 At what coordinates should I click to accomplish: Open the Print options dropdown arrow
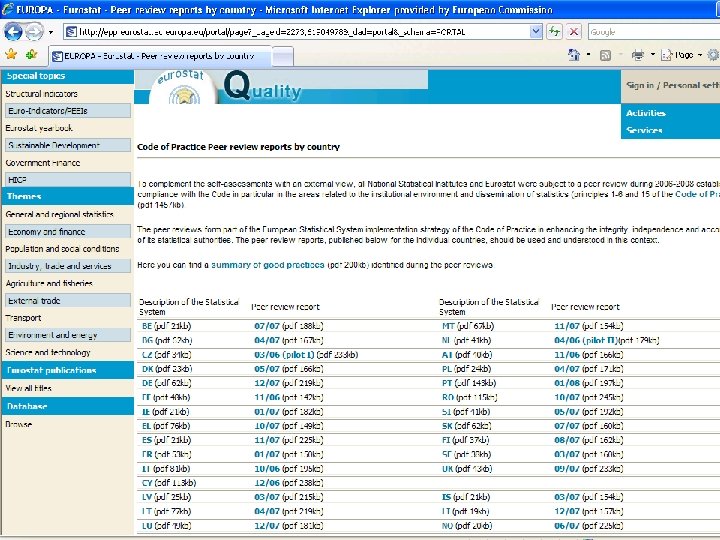tap(652, 55)
